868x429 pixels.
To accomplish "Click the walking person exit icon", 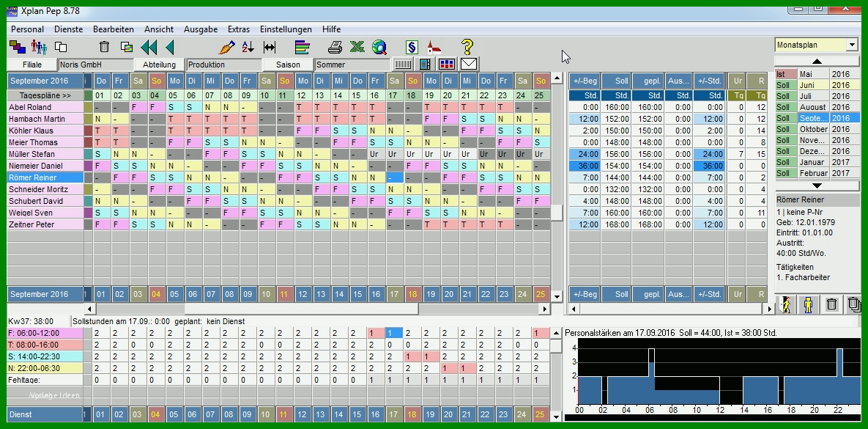I will (x=786, y=304).
